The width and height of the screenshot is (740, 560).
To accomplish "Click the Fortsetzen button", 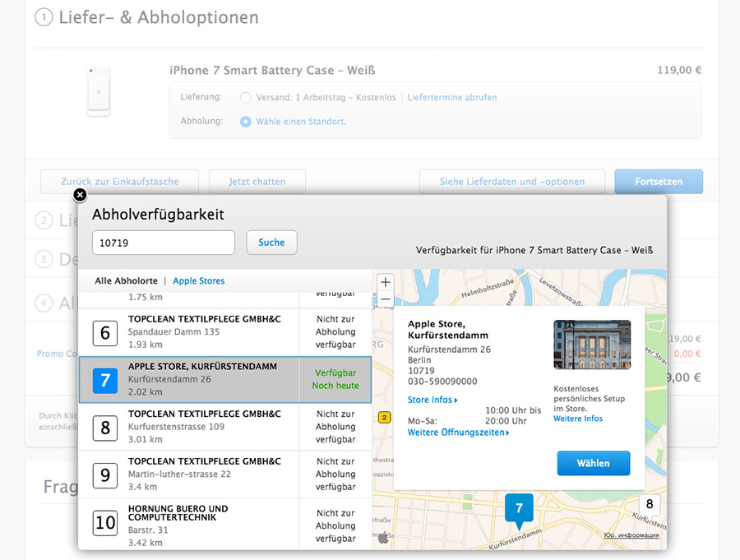I will 659,182.
